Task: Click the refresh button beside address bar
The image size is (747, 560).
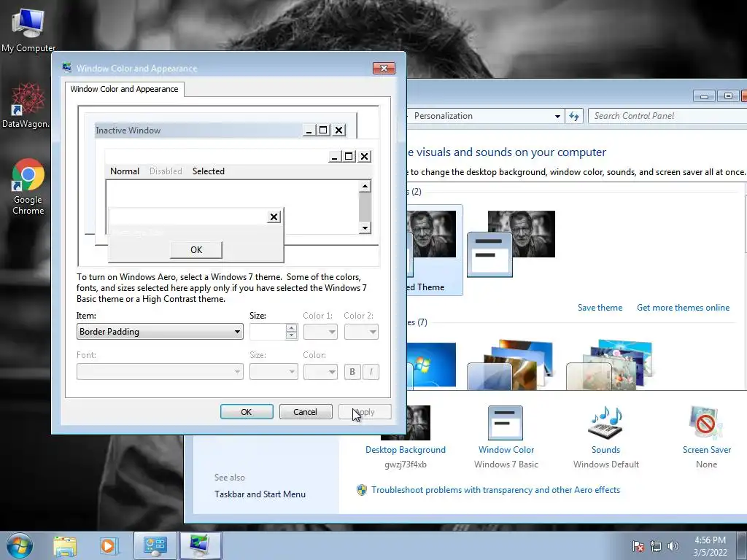Action: coord(574,116)
